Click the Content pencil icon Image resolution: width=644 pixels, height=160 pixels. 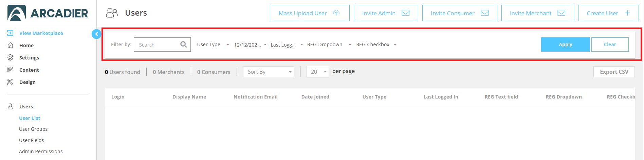[10, 70]
